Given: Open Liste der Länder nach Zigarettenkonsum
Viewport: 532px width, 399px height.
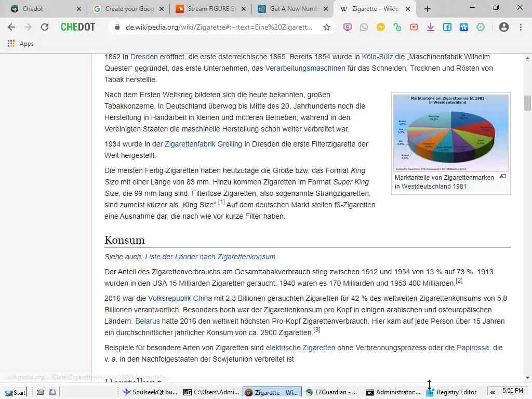Looking at the screenshot, I should [210, 257].
